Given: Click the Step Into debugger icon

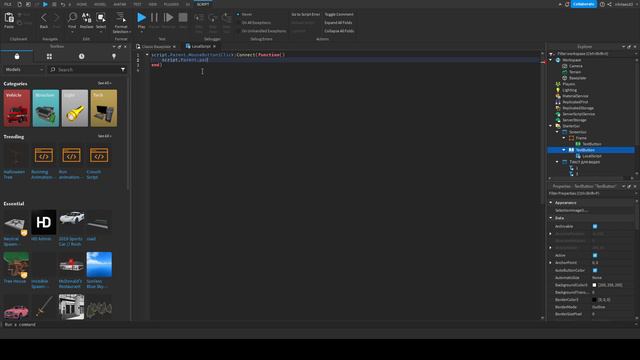Looking at the screenshot, I should click(199, 18).
